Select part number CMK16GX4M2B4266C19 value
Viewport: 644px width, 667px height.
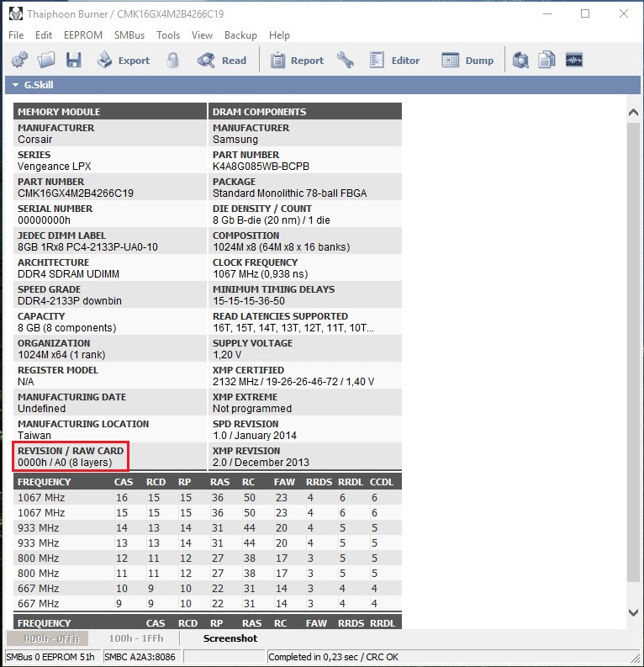[76, 193]
